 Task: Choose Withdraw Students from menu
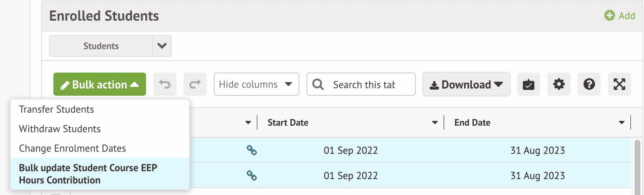click(x=60, y=129)
